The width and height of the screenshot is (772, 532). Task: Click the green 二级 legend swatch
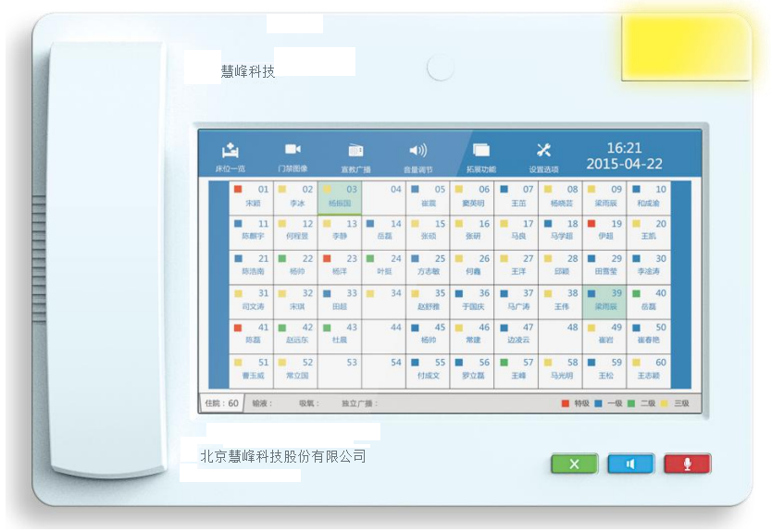631,404
